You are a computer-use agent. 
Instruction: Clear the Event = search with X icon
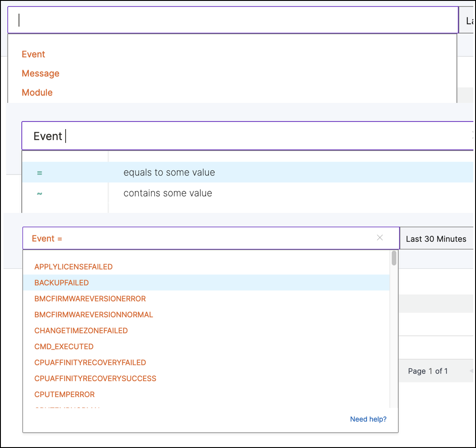(x=379, y=238)
